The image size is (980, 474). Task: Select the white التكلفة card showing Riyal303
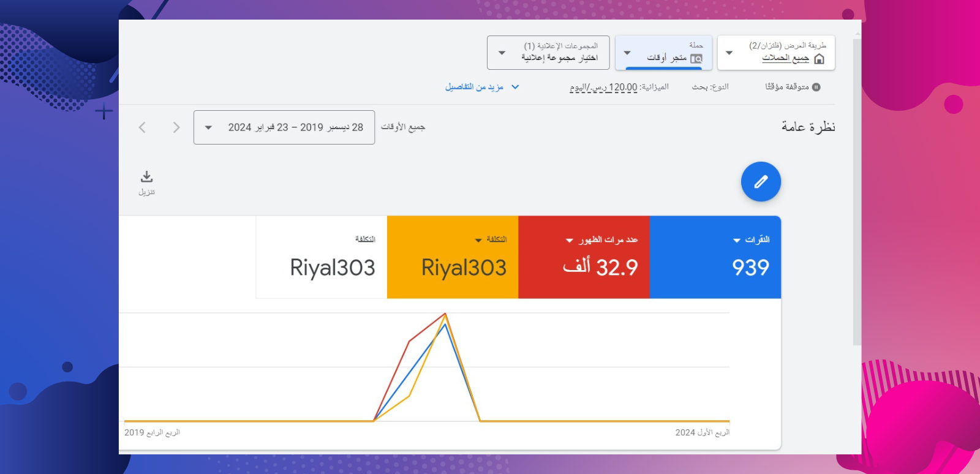[322, 257]
